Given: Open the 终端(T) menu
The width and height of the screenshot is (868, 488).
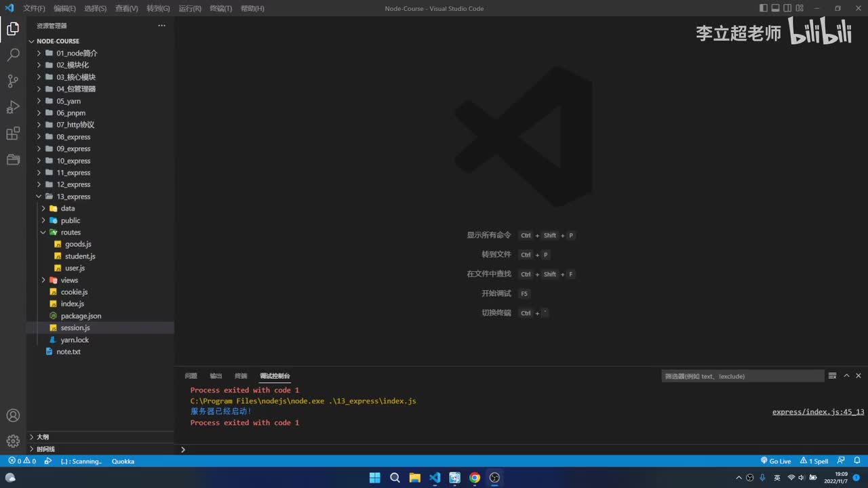Looking at the screenshot, I should pos(220,8).
